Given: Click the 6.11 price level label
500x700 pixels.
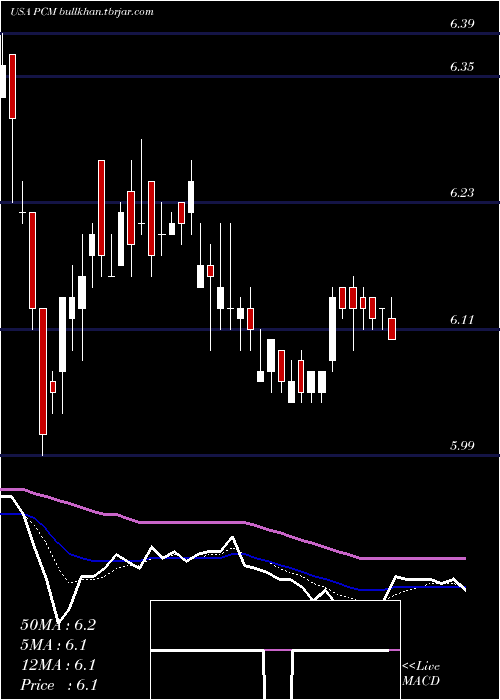Looking at the screenshot, I should coord(462,320).
